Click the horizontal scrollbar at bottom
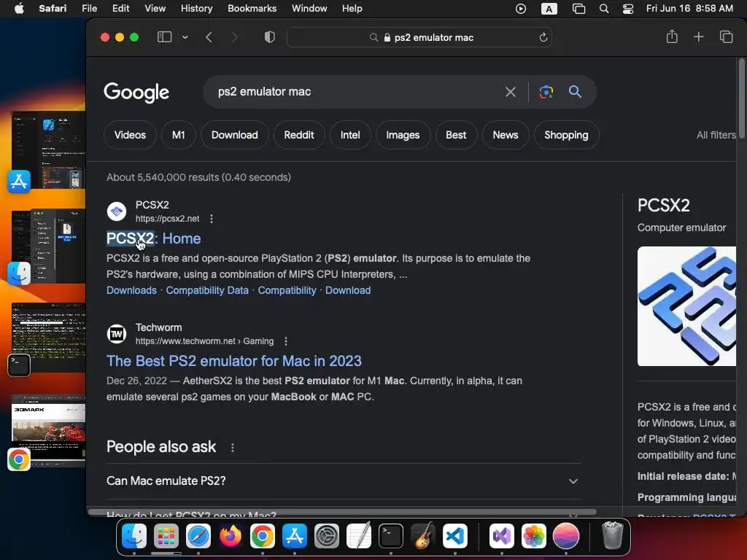747x560 pixels. [342, 513]
